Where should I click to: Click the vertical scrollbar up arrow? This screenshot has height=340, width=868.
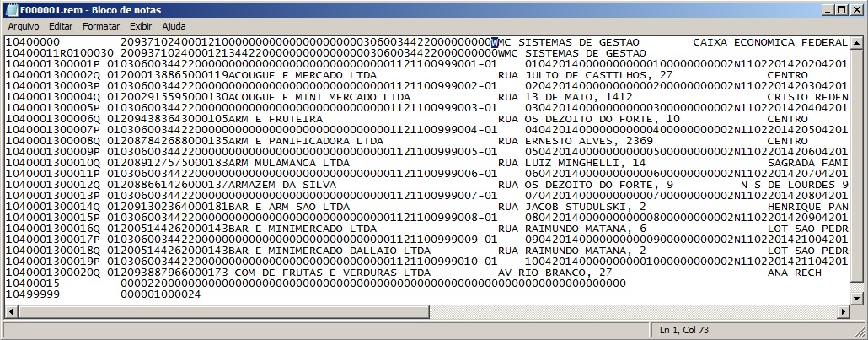[856, 42]
